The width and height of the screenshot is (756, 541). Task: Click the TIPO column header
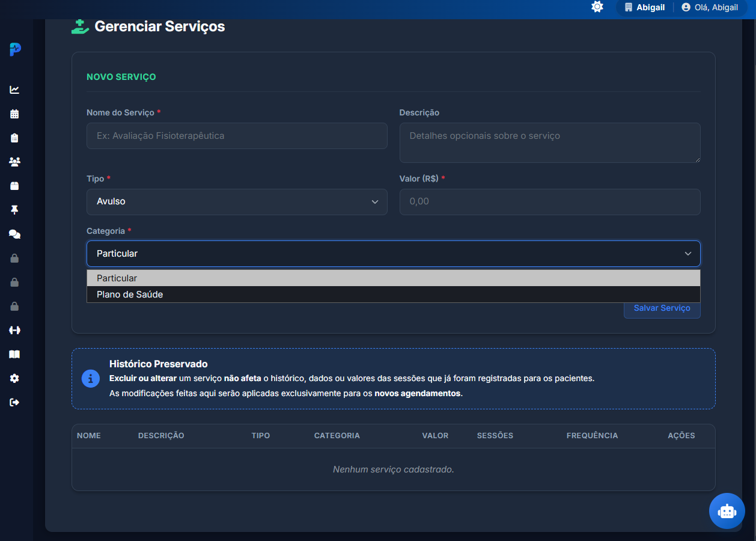261,436
